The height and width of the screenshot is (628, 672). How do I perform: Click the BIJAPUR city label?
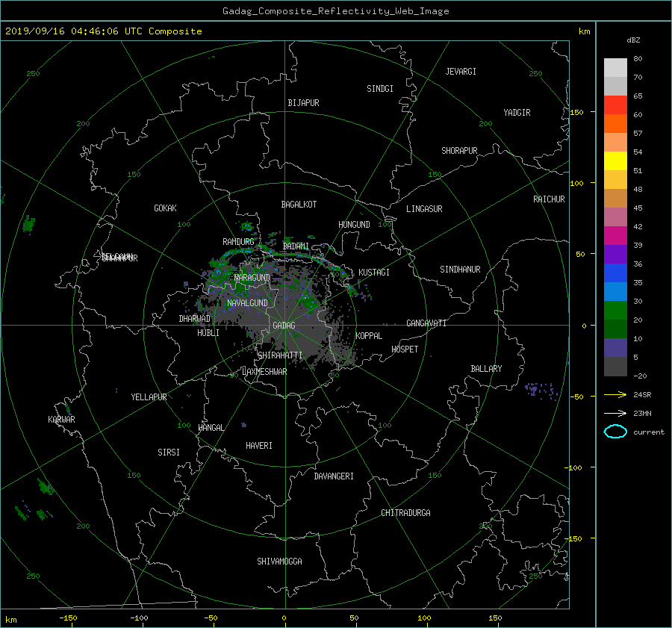(303, 103)
